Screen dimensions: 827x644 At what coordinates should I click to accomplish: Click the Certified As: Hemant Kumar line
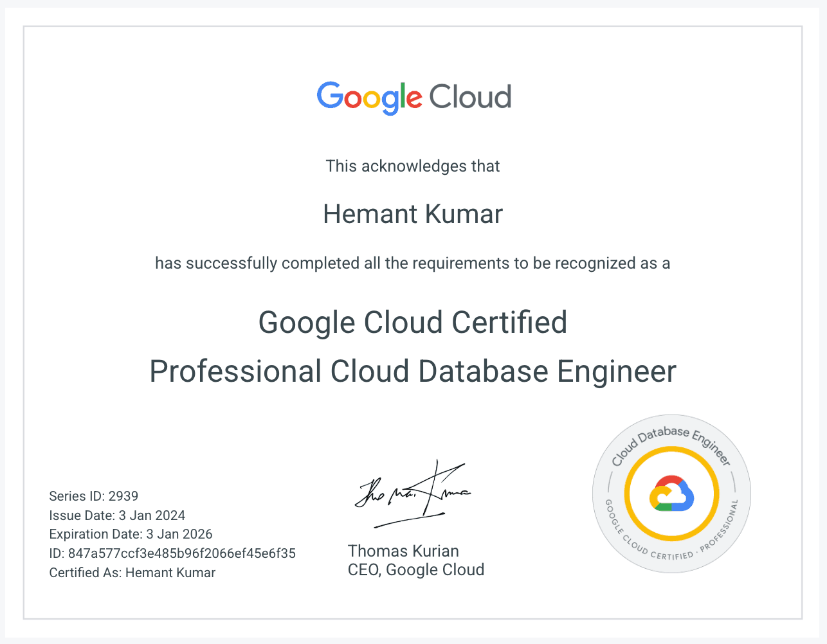tap(132, 573)
